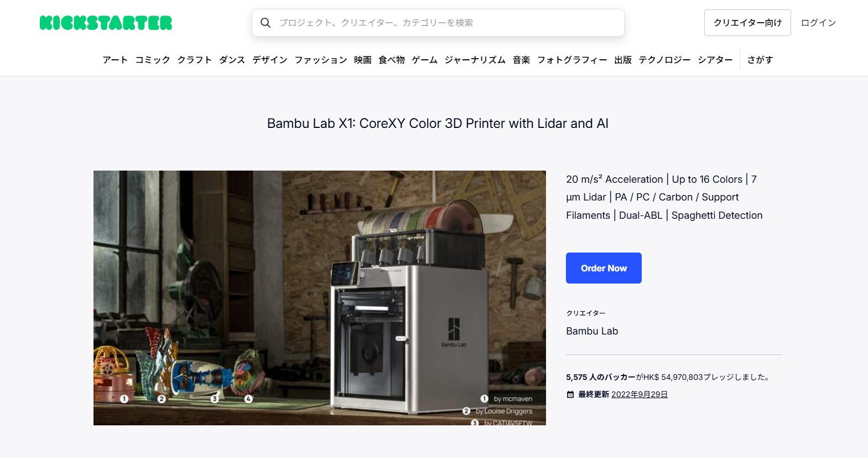Viewport: 868px width, 458px height.
Task: Open the コミック category
Action: [153, 60]
